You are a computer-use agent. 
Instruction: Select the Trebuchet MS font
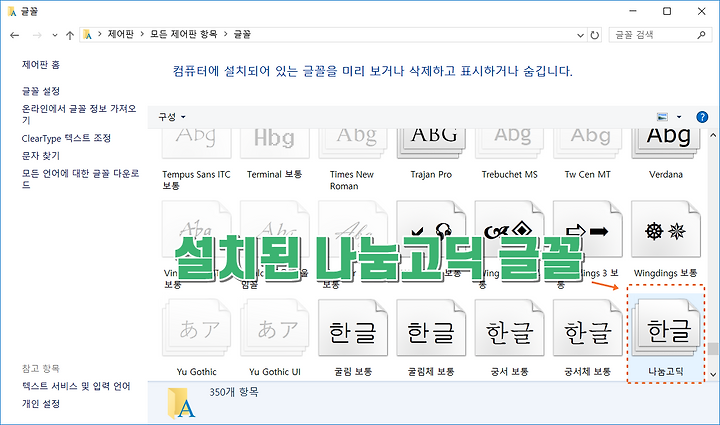[x=509, y=155]
